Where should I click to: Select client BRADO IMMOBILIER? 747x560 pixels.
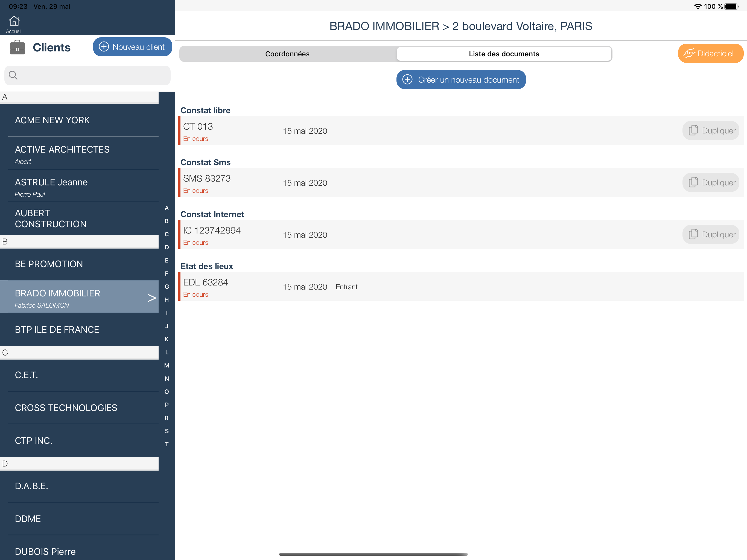click(x=79, y=297)
